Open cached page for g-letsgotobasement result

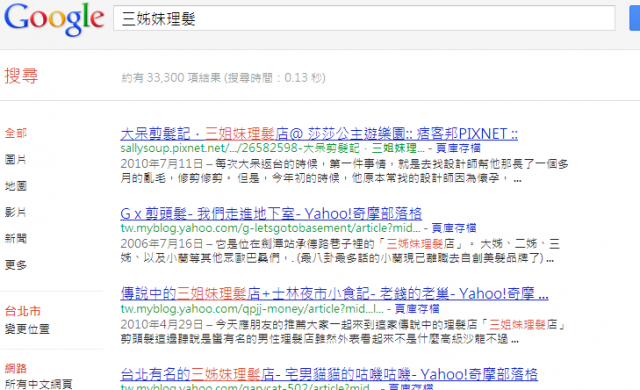pos(454,228)
